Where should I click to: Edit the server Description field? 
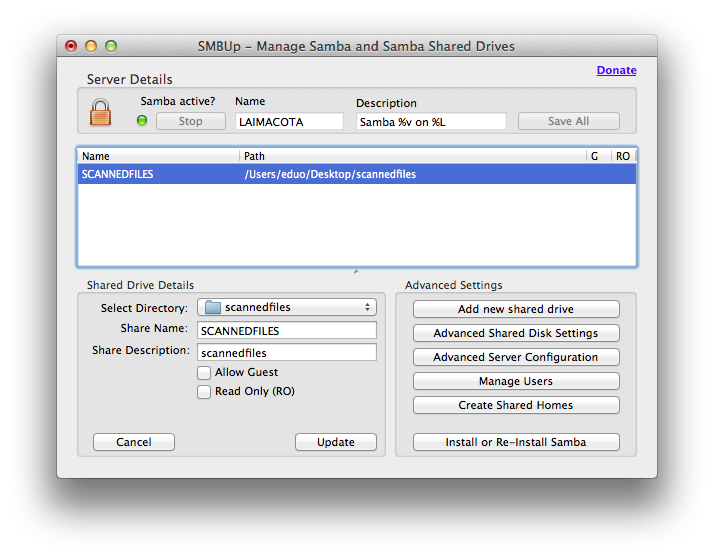coord(431,122)
